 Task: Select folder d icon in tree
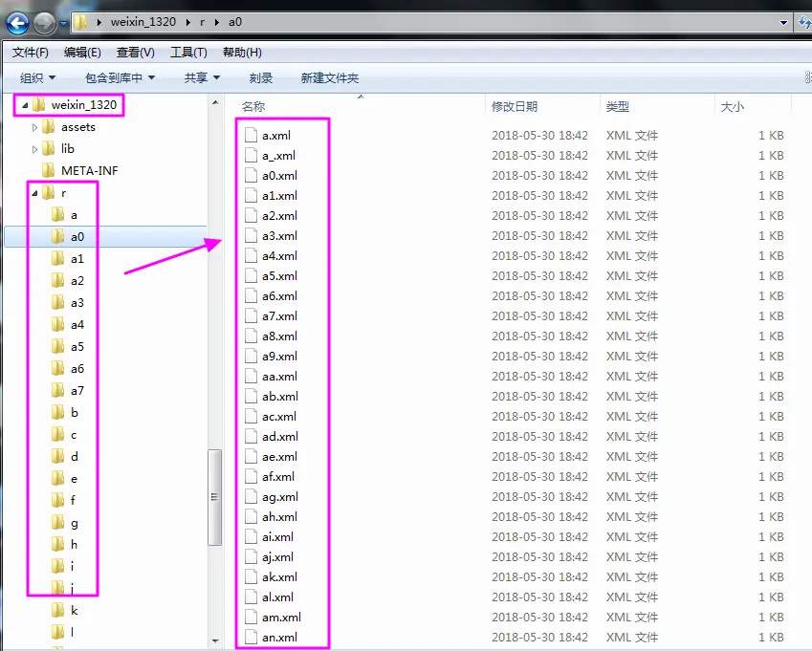(58, 456)
